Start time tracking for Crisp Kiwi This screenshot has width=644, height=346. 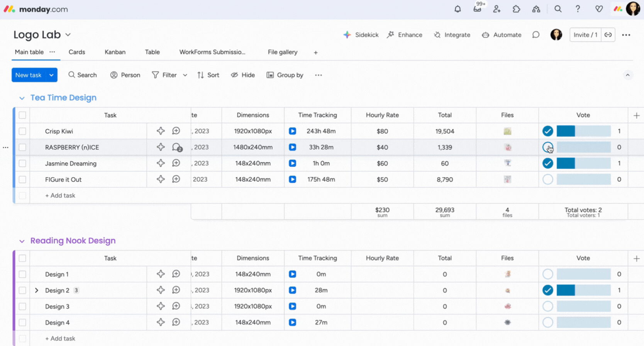(293, 131)
